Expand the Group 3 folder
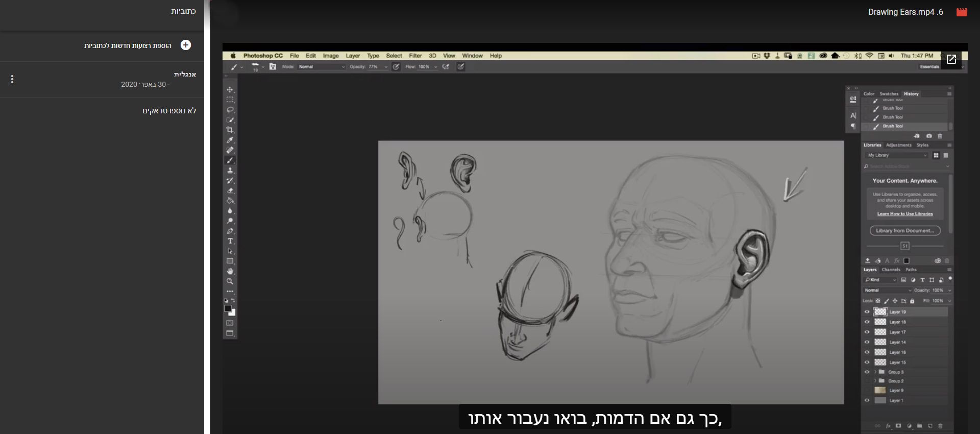Screen dimensions: 980x434 (x=875, y=372)
